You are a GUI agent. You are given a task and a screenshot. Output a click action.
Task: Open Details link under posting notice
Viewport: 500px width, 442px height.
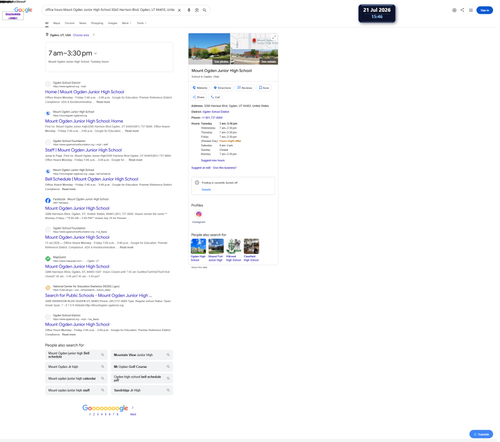(x=206, y=189)
